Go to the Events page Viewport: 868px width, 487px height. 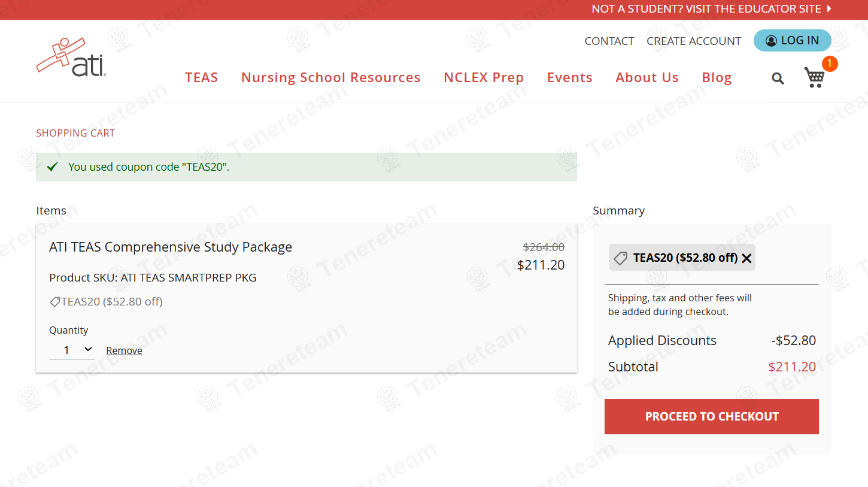point(569,78)
